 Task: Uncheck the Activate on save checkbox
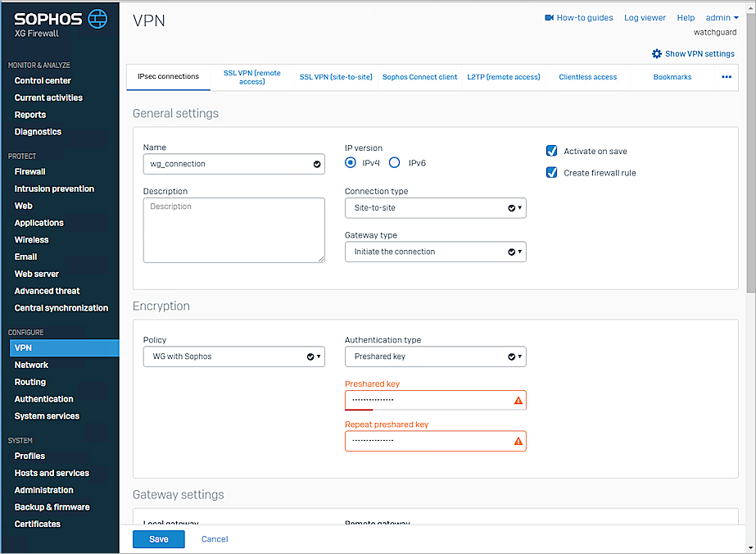pyautogui.click(x=552, y=152)
